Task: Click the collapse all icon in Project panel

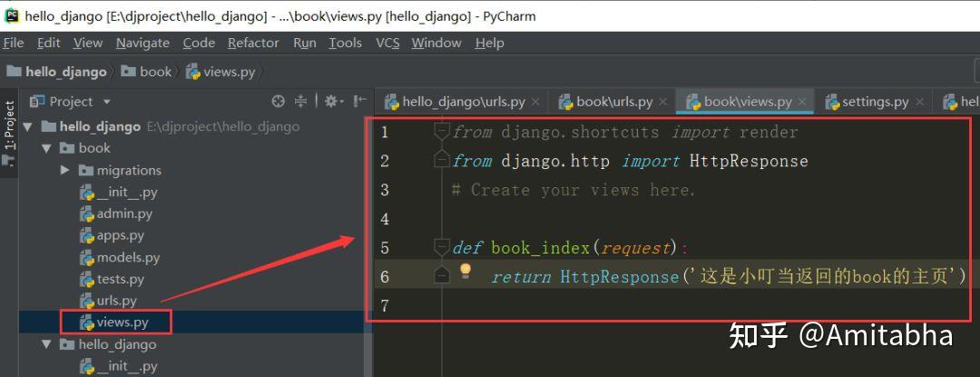Action: point(301,101)
